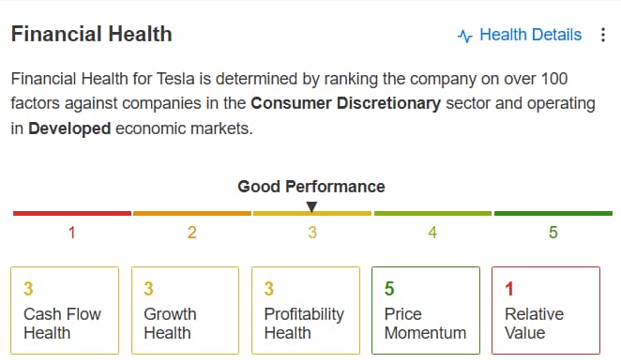Click scale number 5 label

point(553,233)
